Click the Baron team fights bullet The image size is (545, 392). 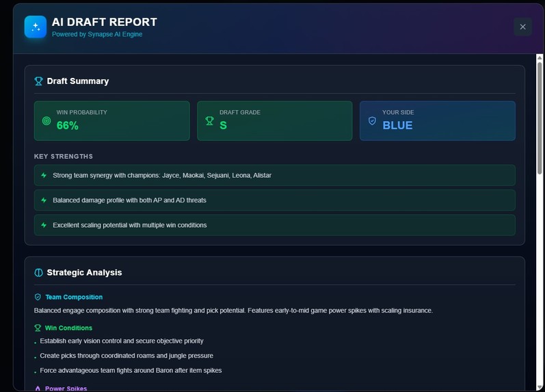pyautogui.click(x=131, y=370)
